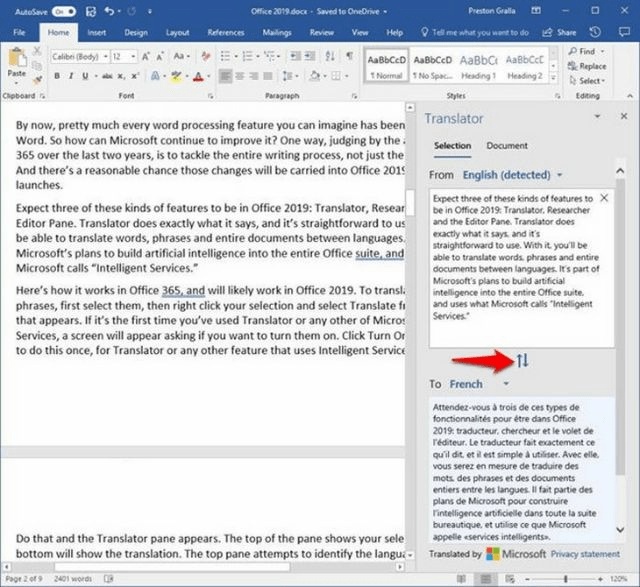Click the Save icon in title bar
The height and width of the screenshot is (587, 640).
91,11
